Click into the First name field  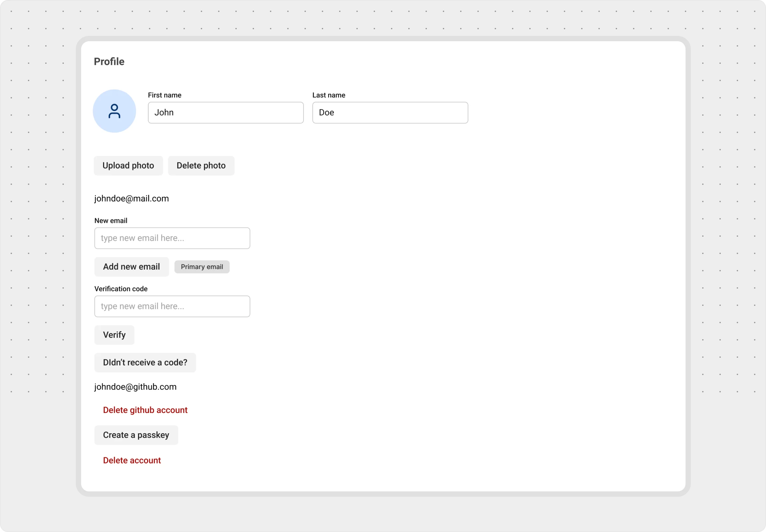pyautogui.click(x=225, y=113)
